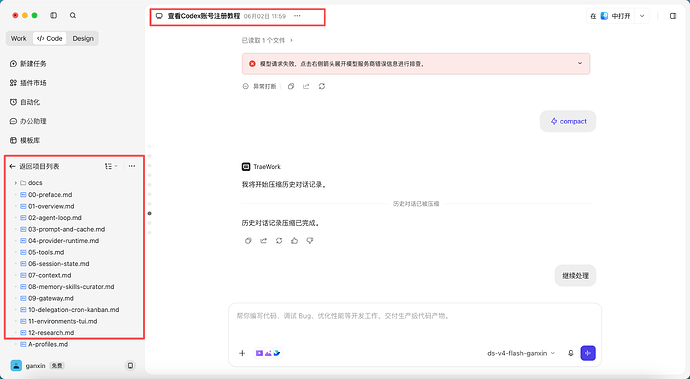This screenshot has width=690, height=379.
Task: Switch to the Design tab
Action: [83, 38]
